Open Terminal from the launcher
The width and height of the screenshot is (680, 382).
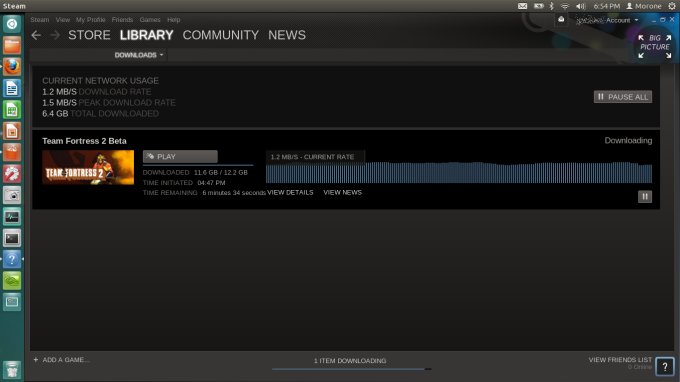(x=12, y=238)
